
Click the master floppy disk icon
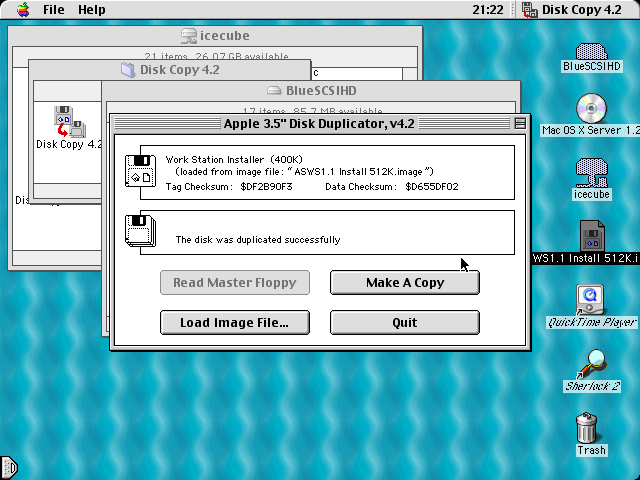pos(140,171)
